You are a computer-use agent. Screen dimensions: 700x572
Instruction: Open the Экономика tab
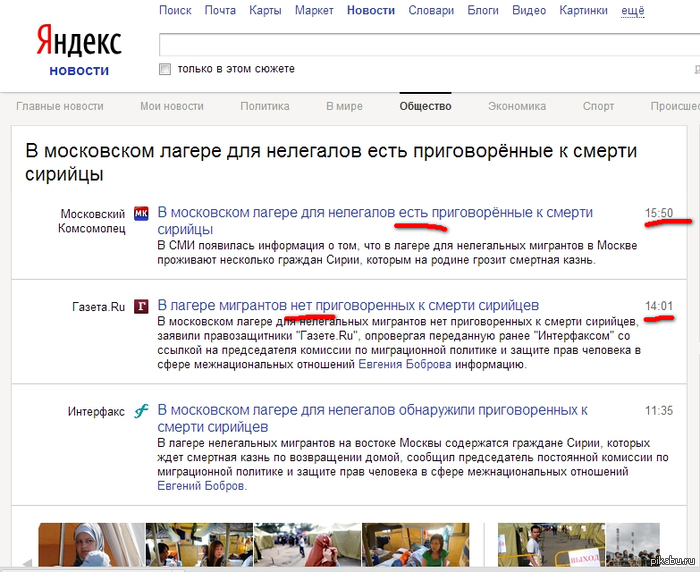click(x=516, y=106)
